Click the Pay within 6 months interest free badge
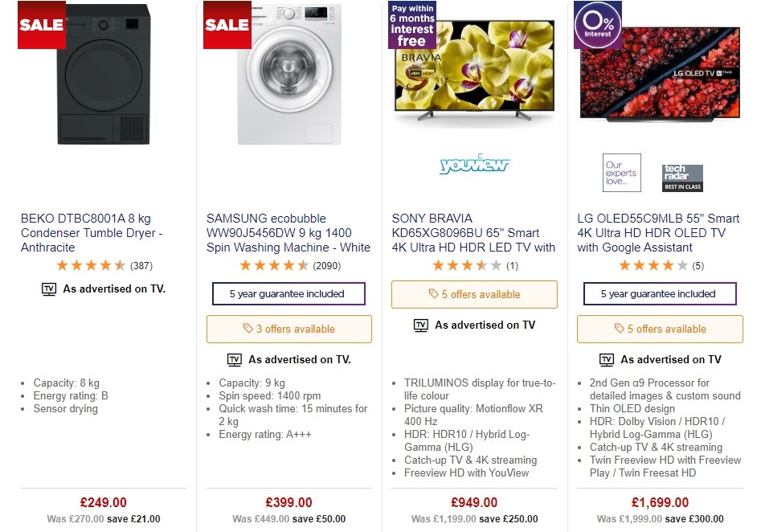The height and width of the screenshot is (532, 761). click(x=411, y=25)
